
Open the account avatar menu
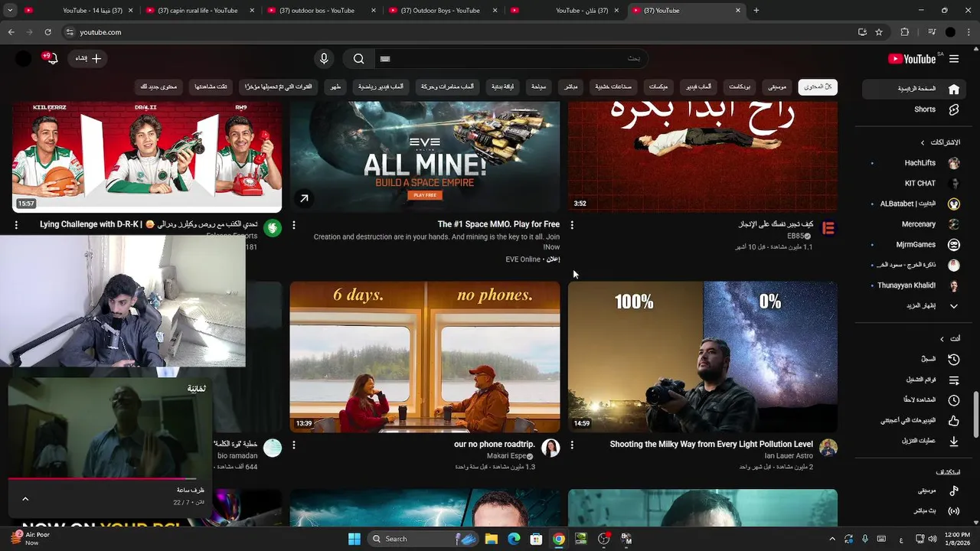(x=24, y=59)
